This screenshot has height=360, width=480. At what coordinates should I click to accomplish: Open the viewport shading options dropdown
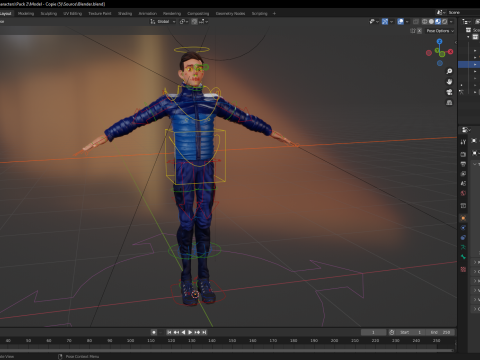pos(451,22)
